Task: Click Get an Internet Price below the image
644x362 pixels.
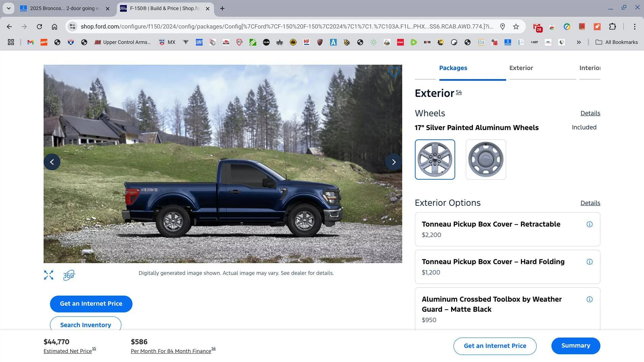Action: (91, 304)
